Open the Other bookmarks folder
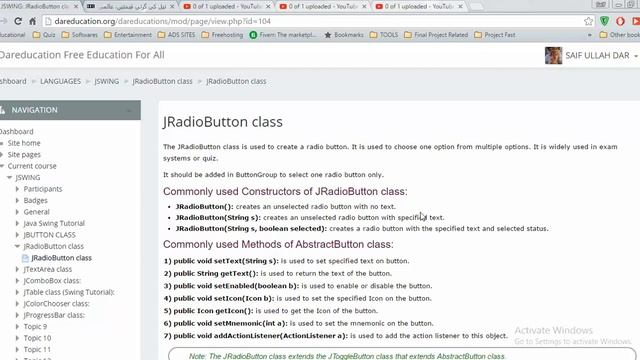640x360 pixels. click(x=620, y=35)
